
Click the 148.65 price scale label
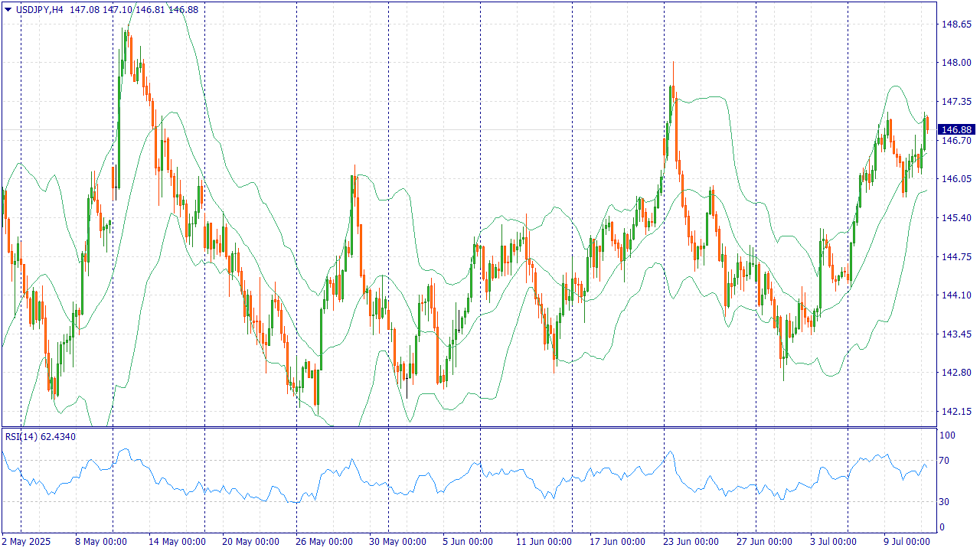point(955,24)
